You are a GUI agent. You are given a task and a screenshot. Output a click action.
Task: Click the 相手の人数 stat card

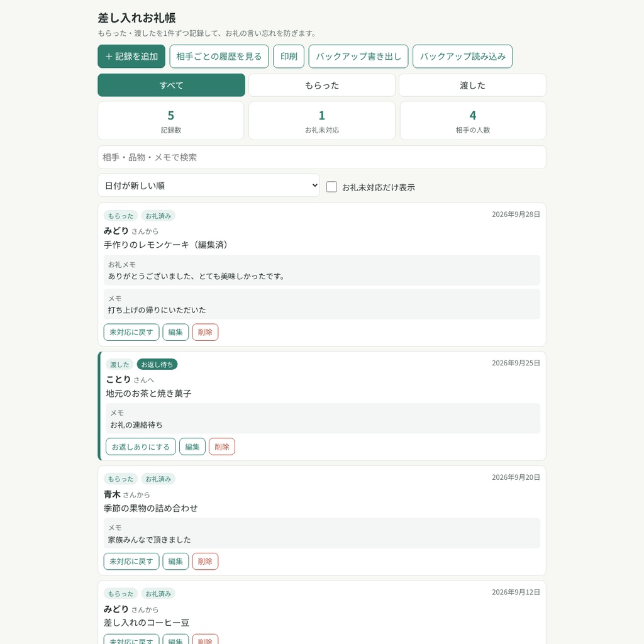coord(473,121)
